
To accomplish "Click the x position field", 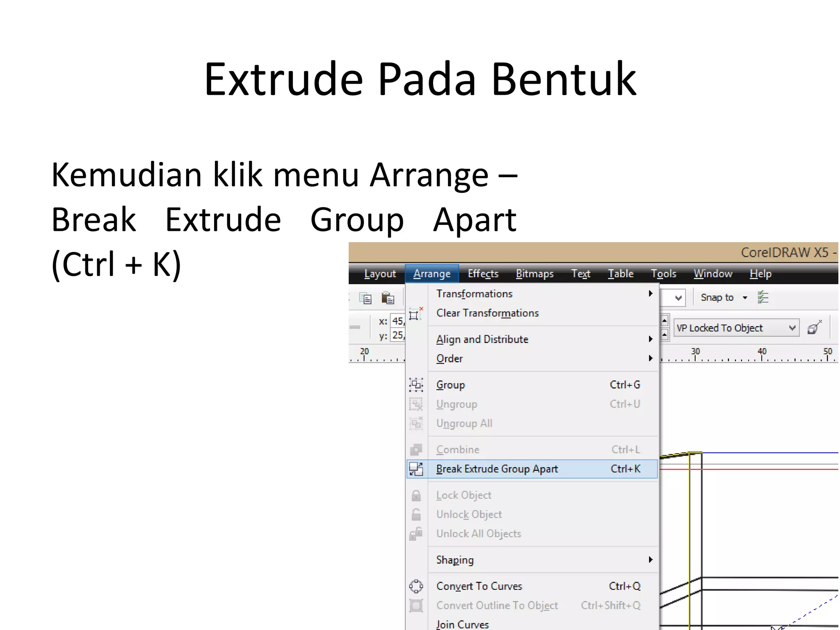I will pyautogui.click(x=398, y=321).
